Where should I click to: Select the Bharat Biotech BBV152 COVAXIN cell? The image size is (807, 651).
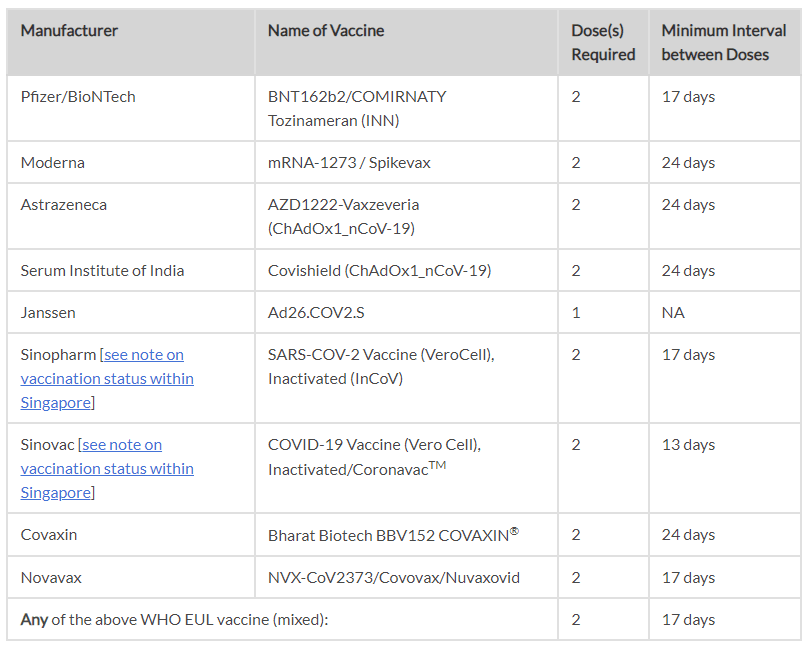point(393,535)
